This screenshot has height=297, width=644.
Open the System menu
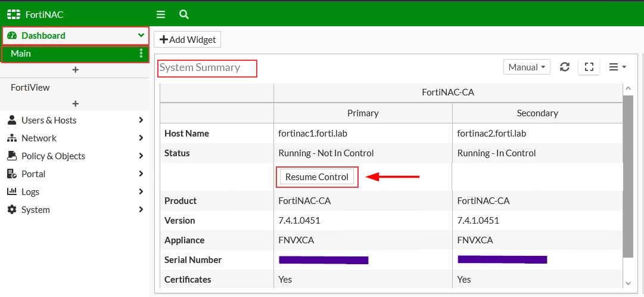point(74,210)
